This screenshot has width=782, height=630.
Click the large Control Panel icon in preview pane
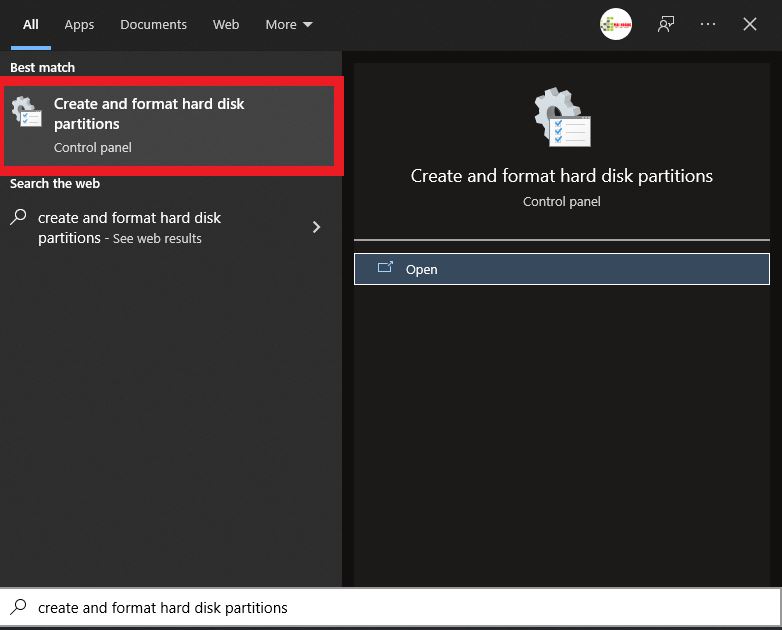(561, 118)
